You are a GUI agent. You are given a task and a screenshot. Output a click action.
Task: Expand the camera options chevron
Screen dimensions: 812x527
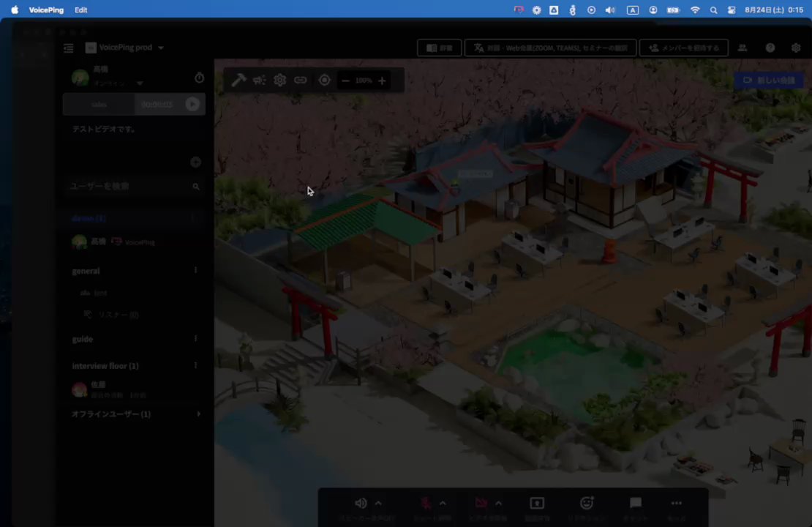click(499, 503)
